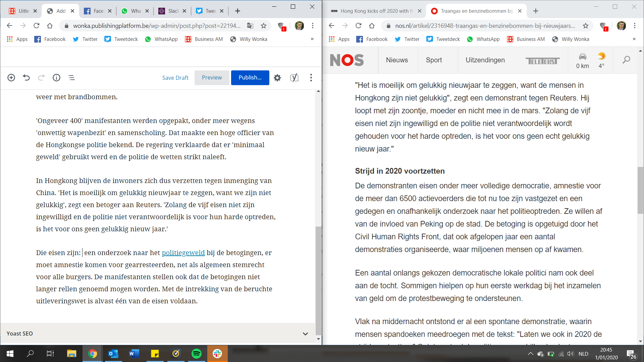Open the NOS Teletekst icon
Viewport: 644px width, 362px height.
click(542, 61)
